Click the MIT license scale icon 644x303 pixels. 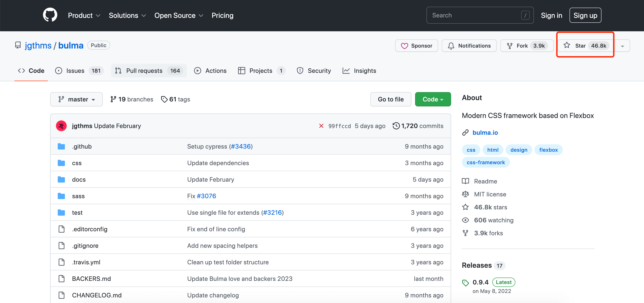point(465,194)
